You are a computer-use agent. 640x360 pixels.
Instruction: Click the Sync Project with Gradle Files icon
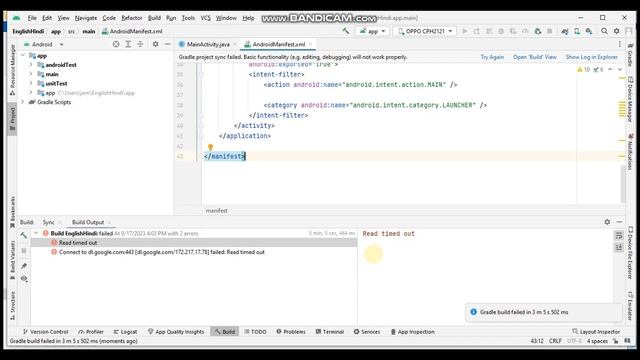[x=565, y=31]
